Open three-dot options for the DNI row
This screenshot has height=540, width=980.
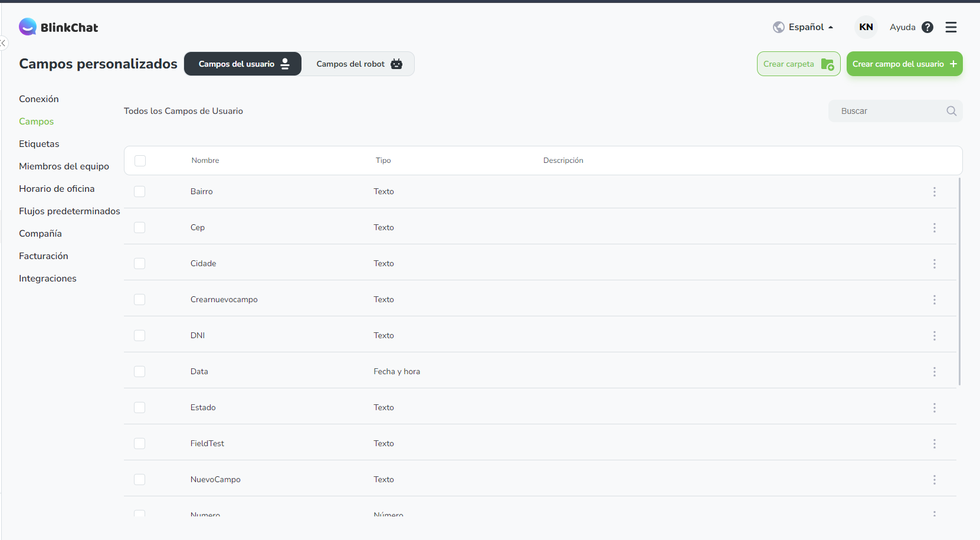pos(934,336)
